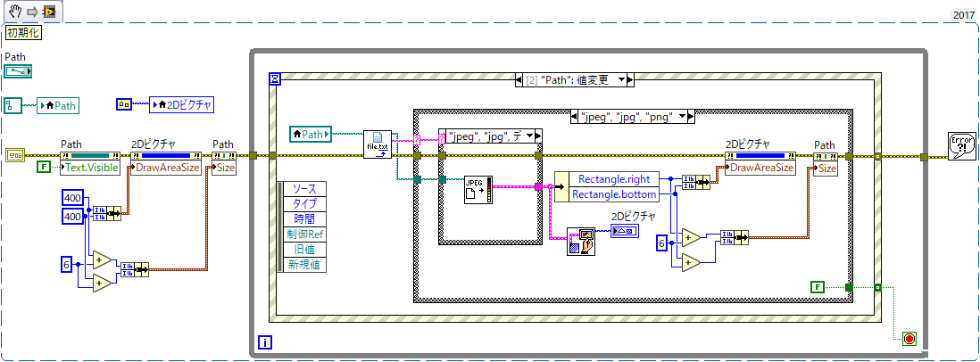Select the Bundle node feeding right DrawAreaSize

pyautogui.click(x=696, y=182)
